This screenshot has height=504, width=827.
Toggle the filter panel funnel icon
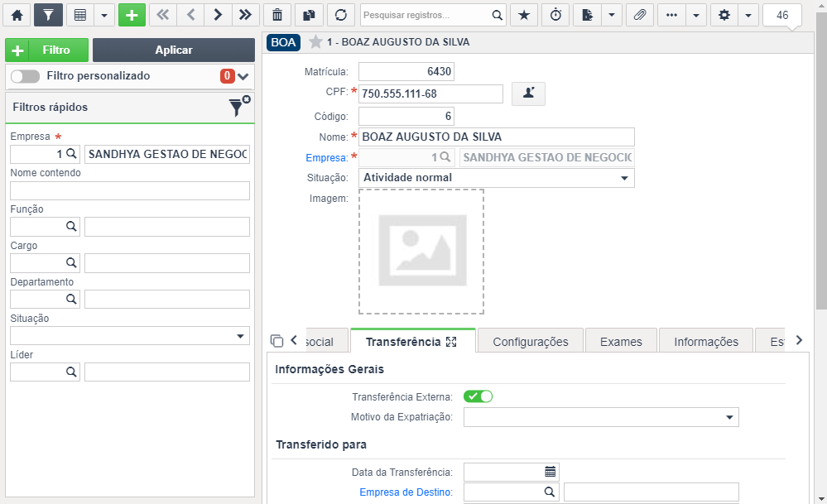(48, 15)
